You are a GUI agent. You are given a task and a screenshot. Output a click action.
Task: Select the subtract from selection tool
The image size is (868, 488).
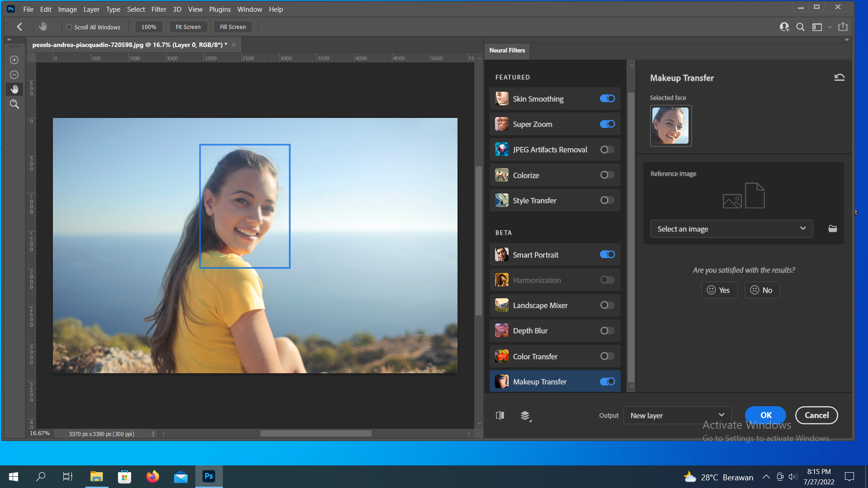tap(14, 75)
